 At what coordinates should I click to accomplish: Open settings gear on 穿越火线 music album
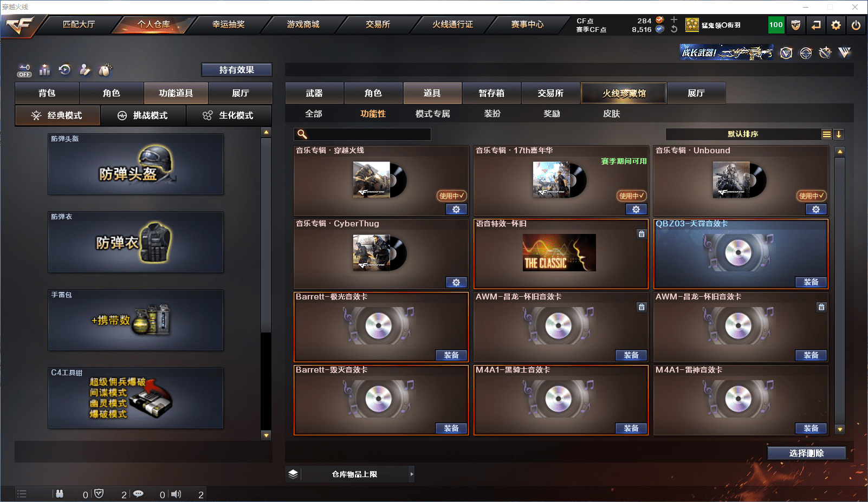pos(456,209)
